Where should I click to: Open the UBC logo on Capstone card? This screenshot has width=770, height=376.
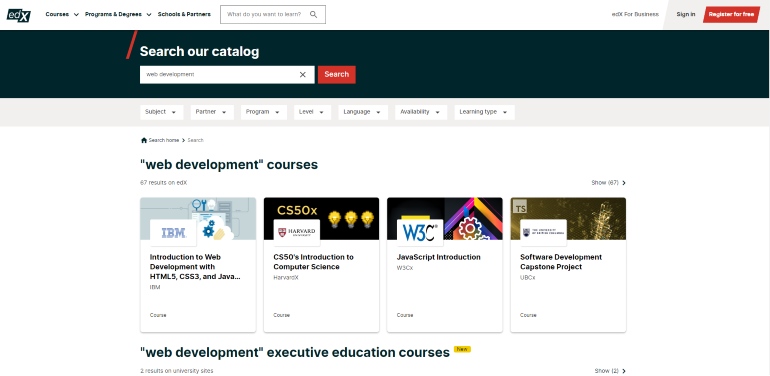543,233
